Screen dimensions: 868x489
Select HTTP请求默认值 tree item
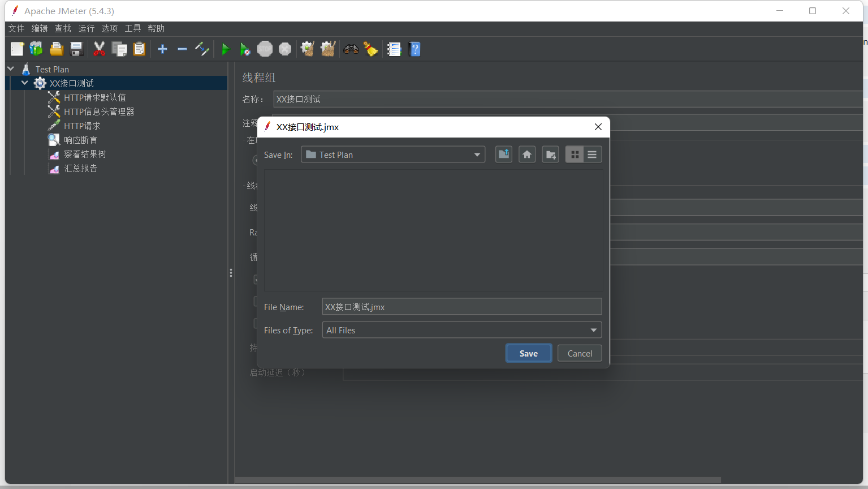click(x=94, y=97)
